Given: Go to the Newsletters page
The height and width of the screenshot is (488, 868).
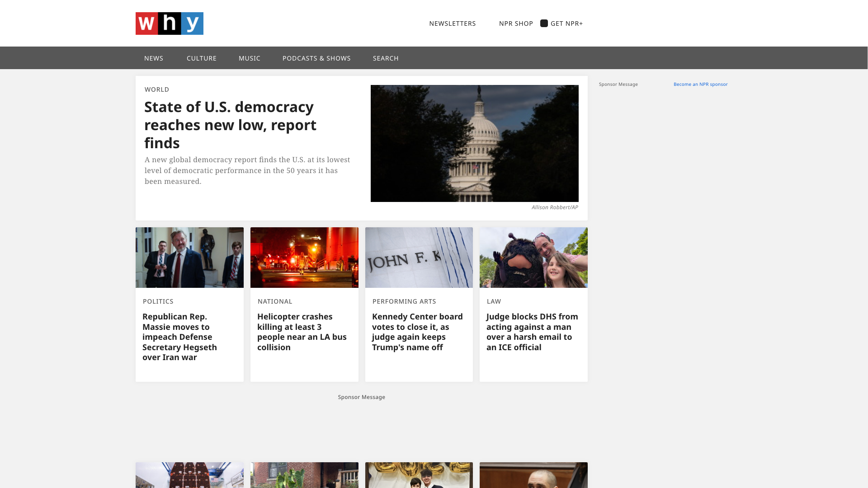Looking at the screenshot, I should [453, 23].
